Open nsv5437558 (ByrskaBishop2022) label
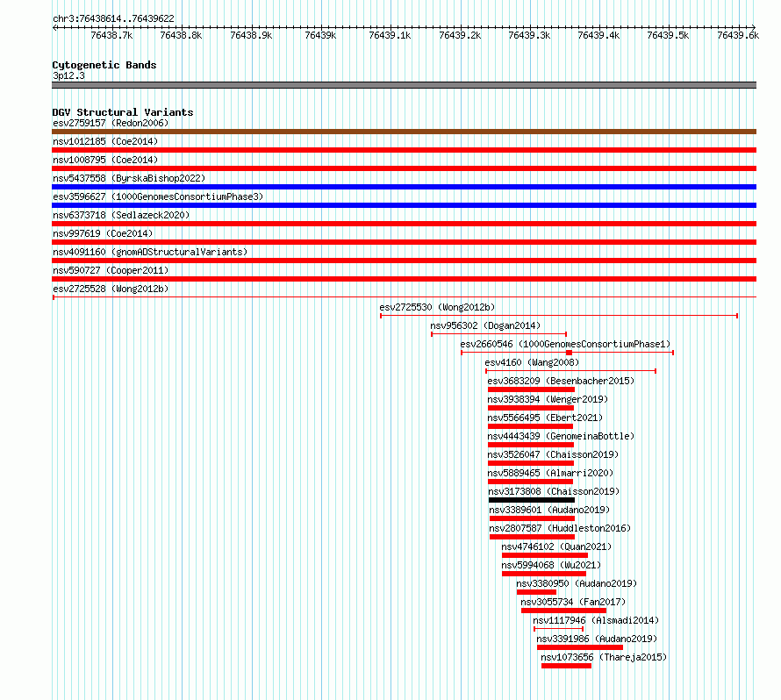This screenshot has height=700, width=781. 129,178
